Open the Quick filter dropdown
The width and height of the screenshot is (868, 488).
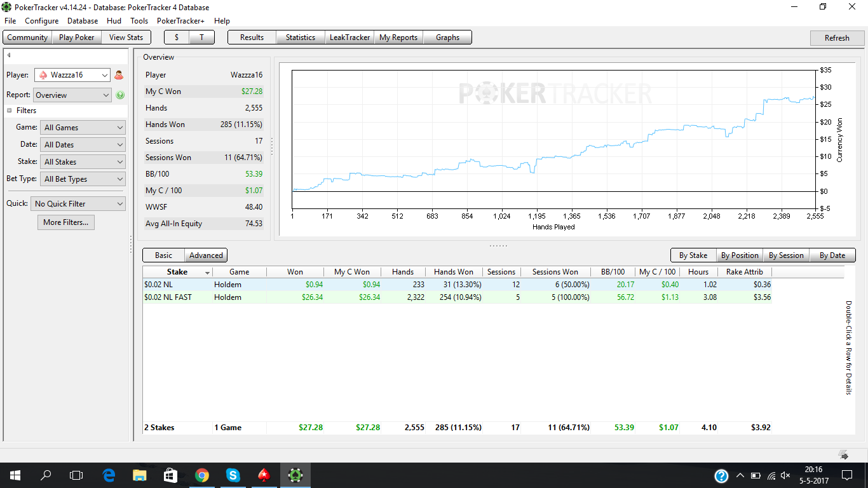78,204
